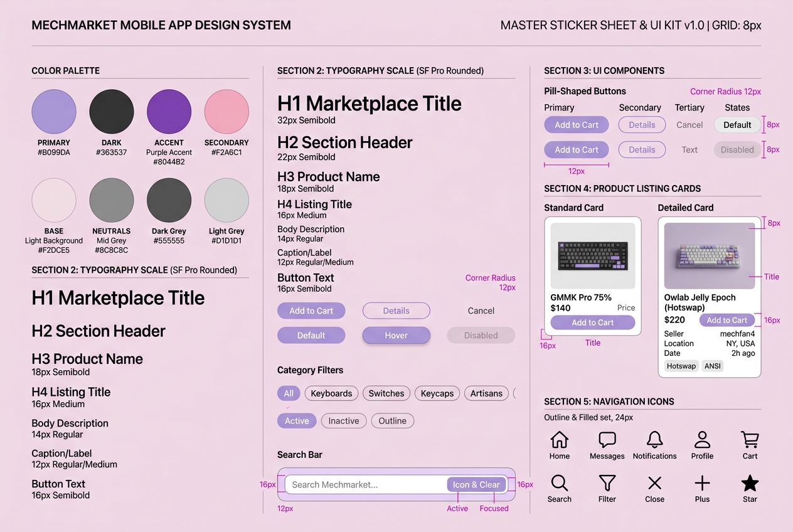The image size is (793, 532).
Task: Click the Home navigation icon
Action: (x=559, y=440)
